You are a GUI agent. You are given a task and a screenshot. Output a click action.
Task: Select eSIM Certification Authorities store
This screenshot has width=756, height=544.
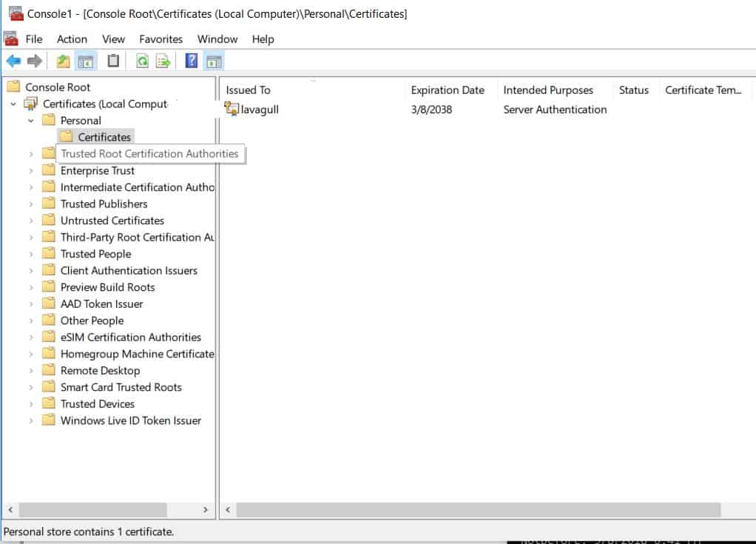(131, 337)
